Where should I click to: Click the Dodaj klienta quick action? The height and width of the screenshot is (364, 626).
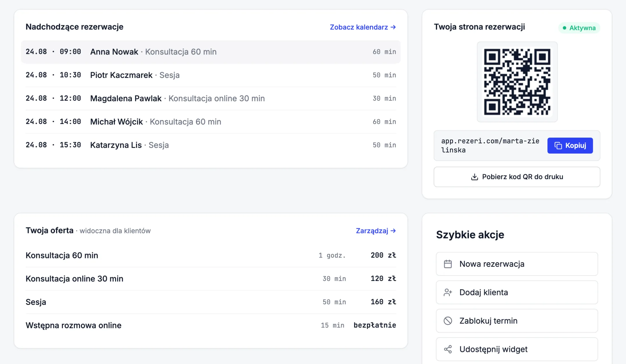pos(517,292)
